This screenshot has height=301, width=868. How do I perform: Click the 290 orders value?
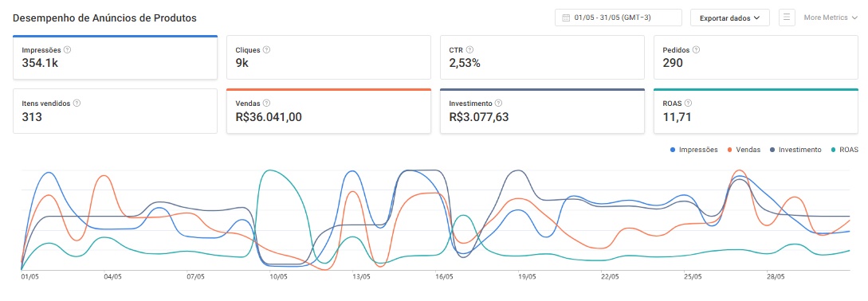tap(673, 63)
